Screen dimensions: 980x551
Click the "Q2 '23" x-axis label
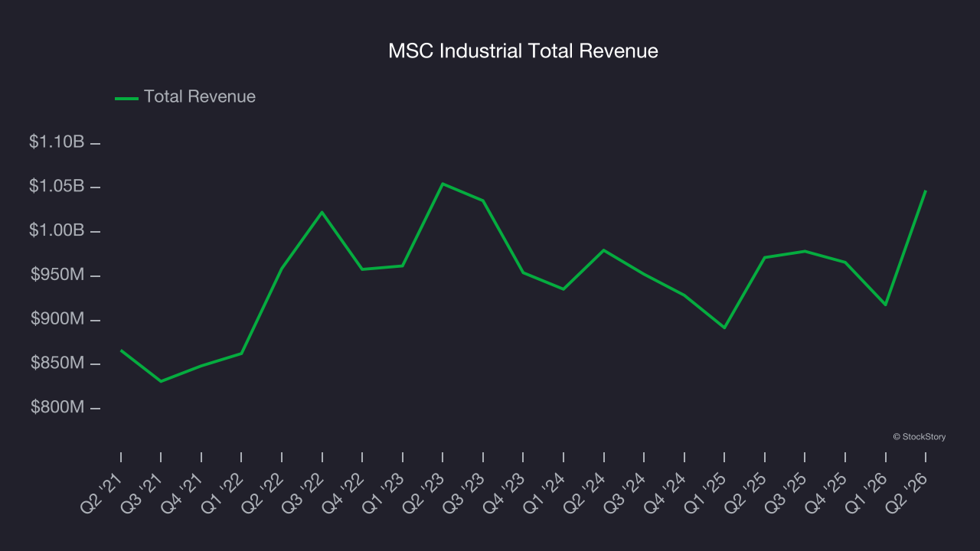click(x=423, y=492)
